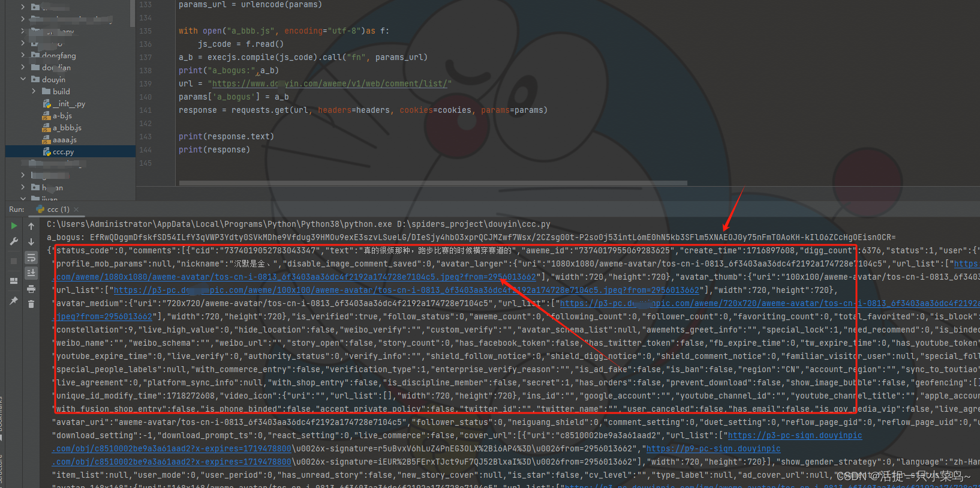This screenshot has width=980, height=488.
Task: Click the Stop process square button
Action: click(14, 261)
